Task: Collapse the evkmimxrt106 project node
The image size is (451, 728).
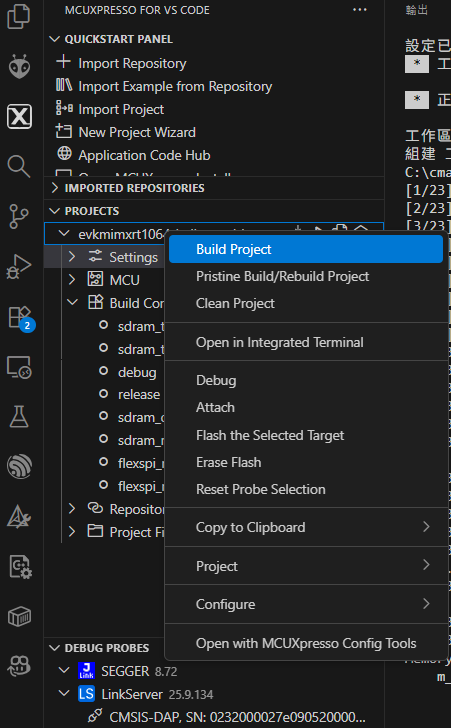Action: [x=64, y=234]
